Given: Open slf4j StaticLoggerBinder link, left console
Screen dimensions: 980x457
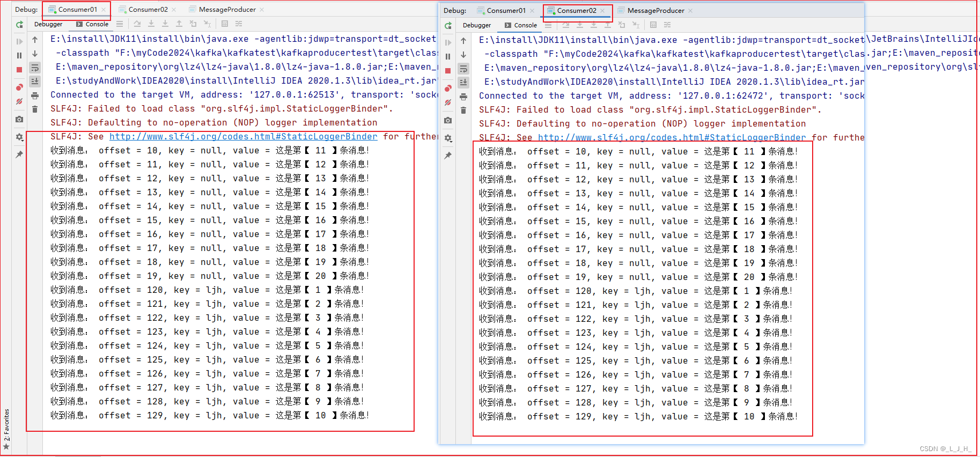Looking at the screenshot, I should (244, 137).
